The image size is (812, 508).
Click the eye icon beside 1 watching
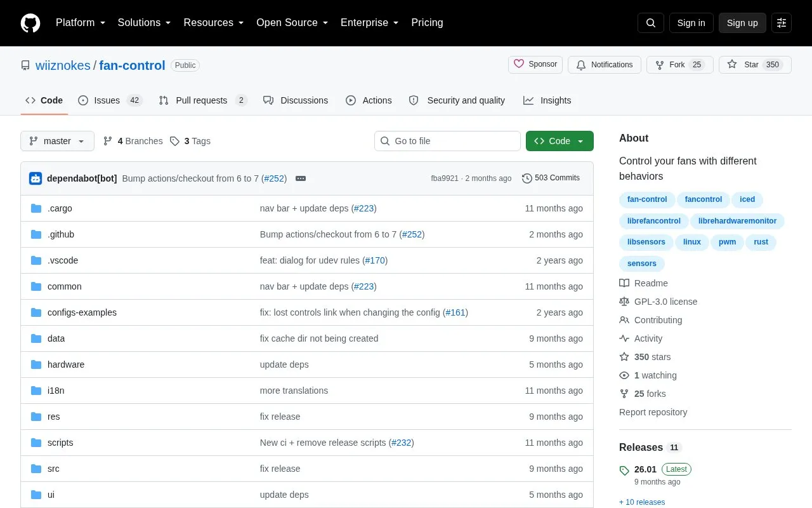624,375
